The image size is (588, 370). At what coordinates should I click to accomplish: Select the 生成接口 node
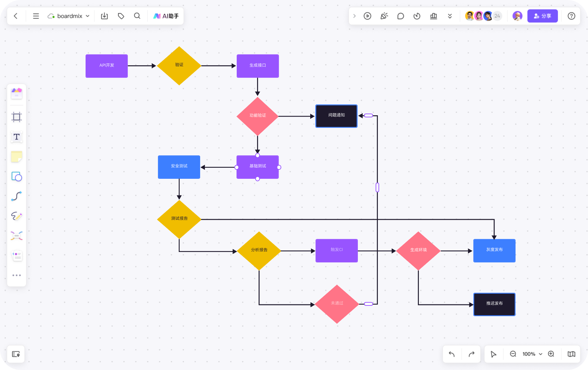pos(258,66)
